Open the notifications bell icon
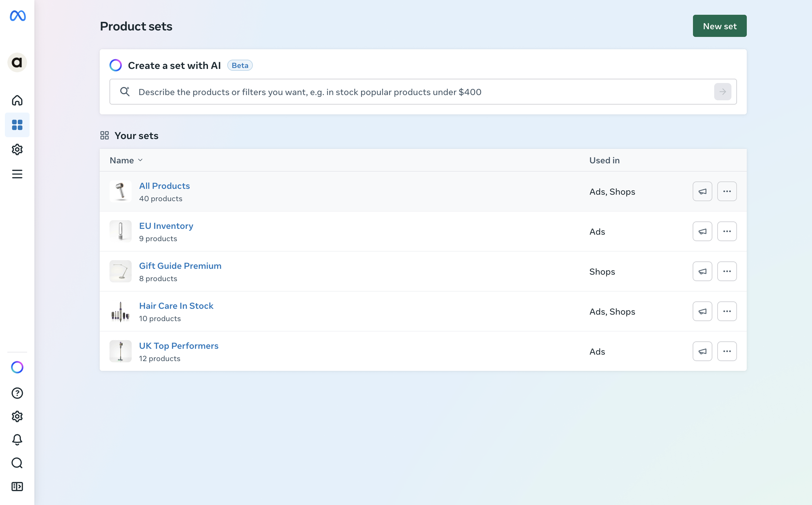This screenshot has width=812, height=505. point(17,439)
